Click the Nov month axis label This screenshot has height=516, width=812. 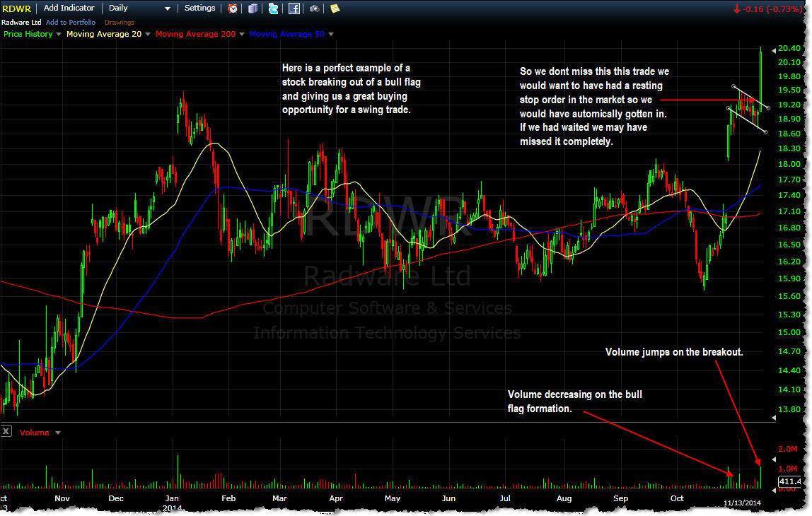(62, 498)
